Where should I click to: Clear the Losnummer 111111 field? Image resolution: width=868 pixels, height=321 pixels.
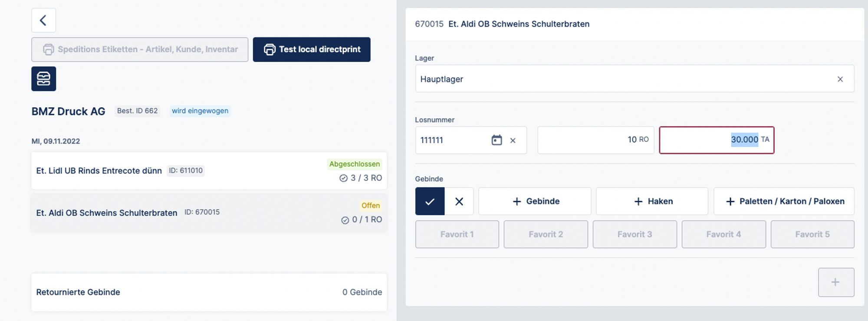513,141
